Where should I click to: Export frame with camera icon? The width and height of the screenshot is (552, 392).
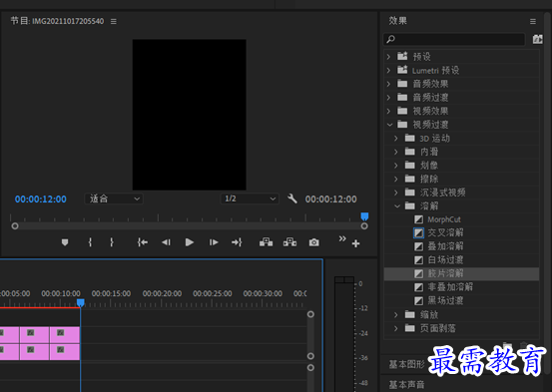pyautogui.click(x=314, y=242)
